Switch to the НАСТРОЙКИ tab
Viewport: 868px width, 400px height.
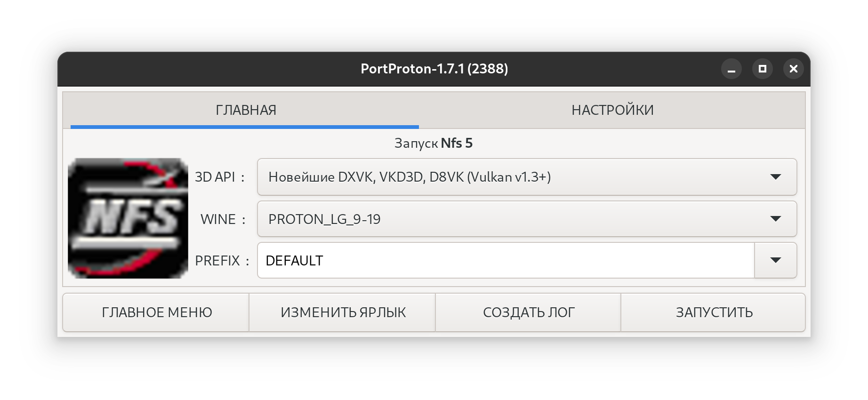(x=612, y=110)
